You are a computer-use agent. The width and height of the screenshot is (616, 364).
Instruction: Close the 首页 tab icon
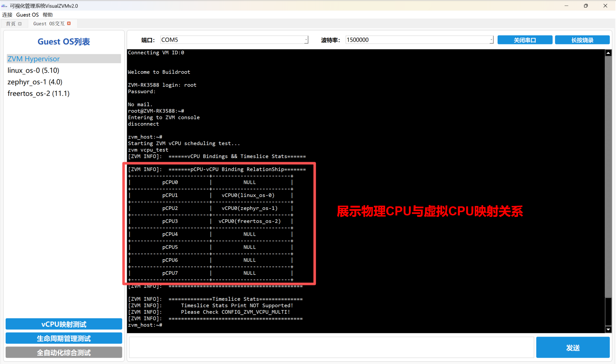tap(20, 24)
